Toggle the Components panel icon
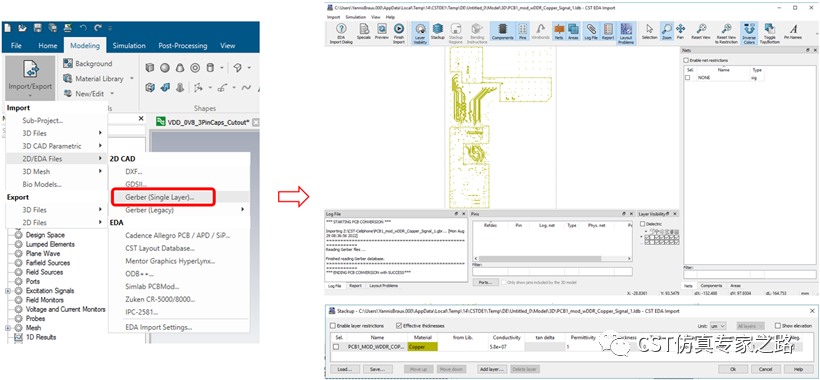This screenshot has height=380, width=820. [503, 31]
